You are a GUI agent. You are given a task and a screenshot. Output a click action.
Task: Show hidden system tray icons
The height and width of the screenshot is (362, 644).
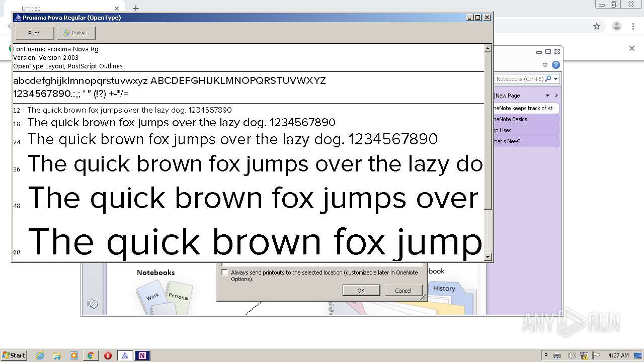point(546,355)
